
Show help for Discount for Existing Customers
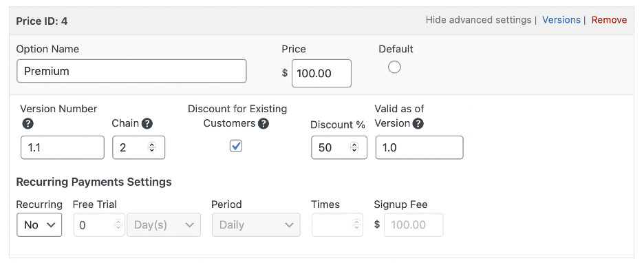tap(264, 124)
